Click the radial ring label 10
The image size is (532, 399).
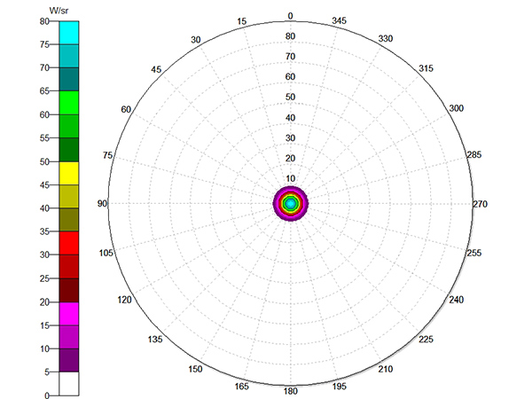click(x=291, y=178)
